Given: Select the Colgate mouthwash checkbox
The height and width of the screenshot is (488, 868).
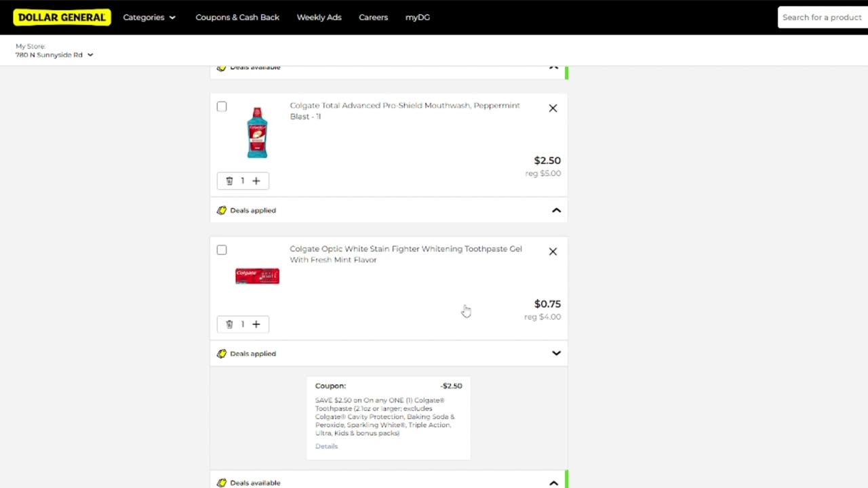Looking at the screenshot, I should [222, 106].
